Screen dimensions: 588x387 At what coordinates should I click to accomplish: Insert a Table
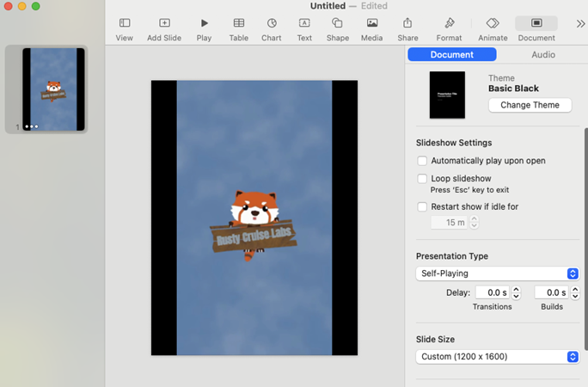click(239, 29)
